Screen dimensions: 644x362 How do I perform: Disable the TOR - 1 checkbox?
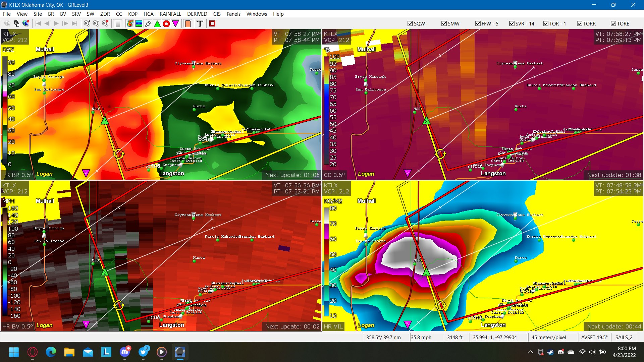(545, 23)
